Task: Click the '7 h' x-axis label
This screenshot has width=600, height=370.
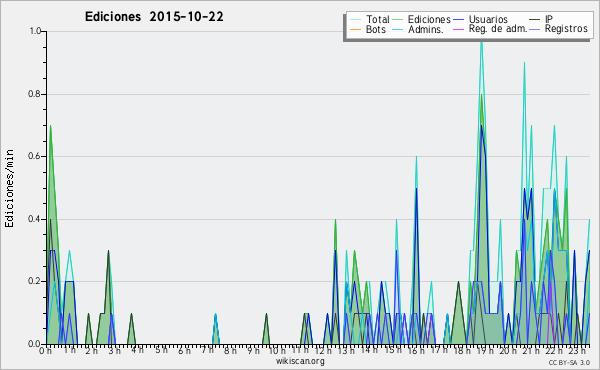Action: click(x=207, y=350)
